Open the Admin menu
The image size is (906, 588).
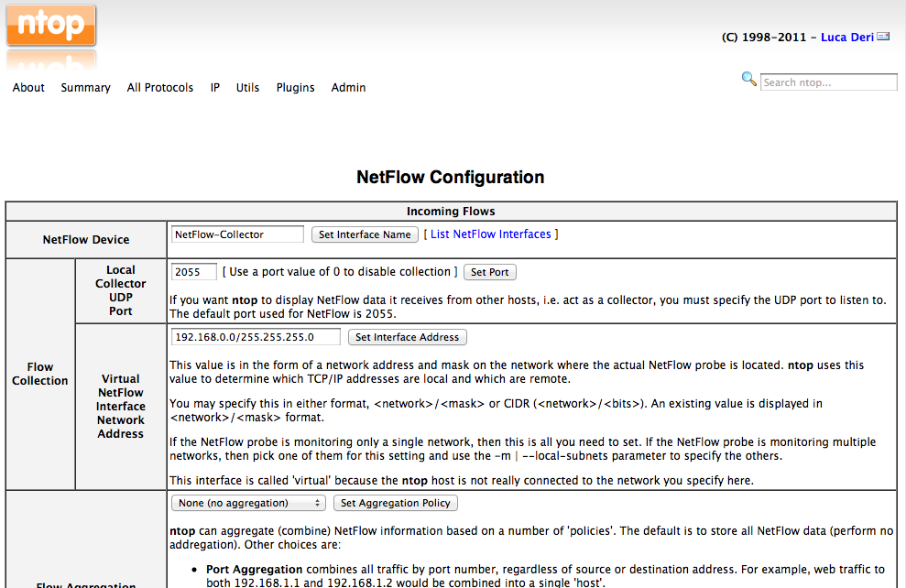coord(348,87)
